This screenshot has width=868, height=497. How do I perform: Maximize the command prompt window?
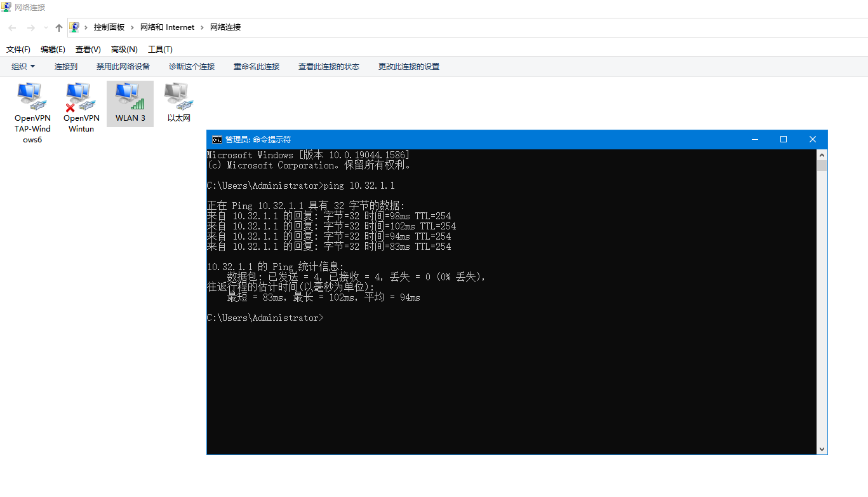click(784, 139)
